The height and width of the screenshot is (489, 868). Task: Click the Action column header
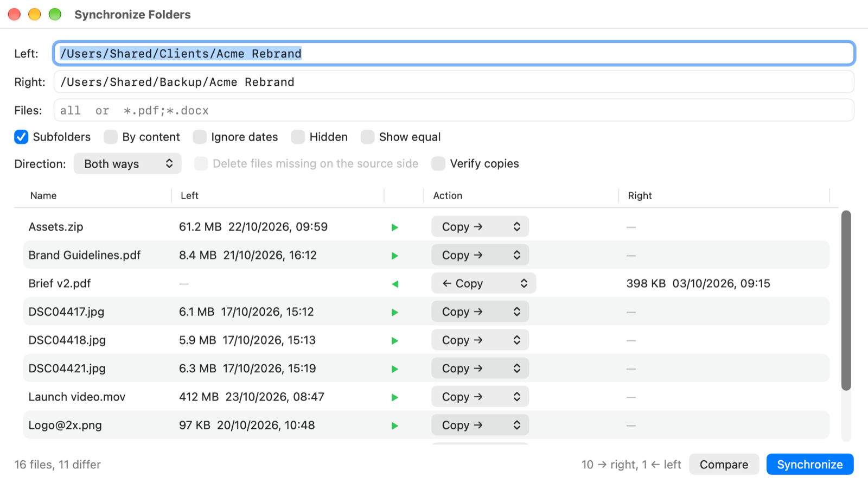coord(448,195)
